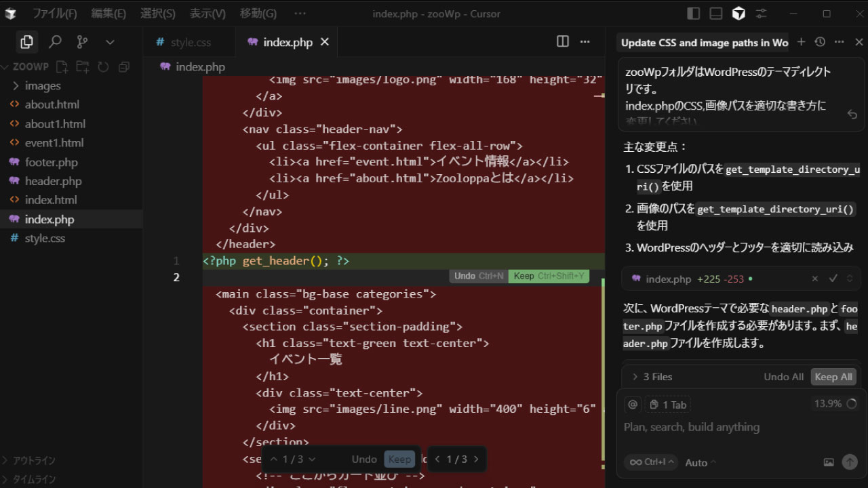Open the ファイル(F) menu
868x488 pixels.
tap(55, 14)
